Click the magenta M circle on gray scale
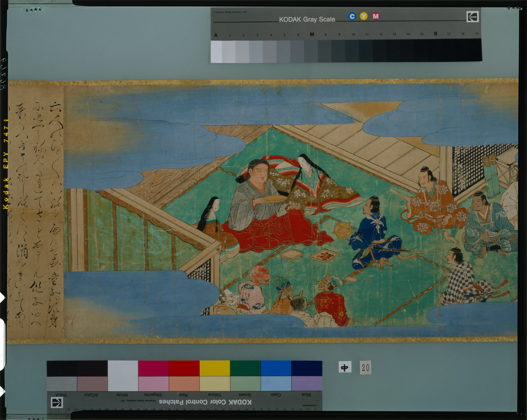Screen dimensions: 527x420 pyautogui.click(x=376, y=16)
